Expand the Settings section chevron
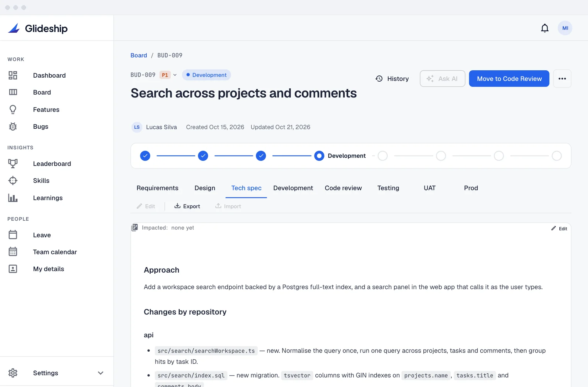 [100, 373]
